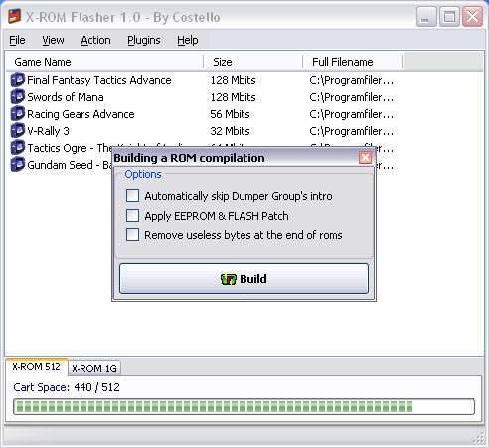Image resolution: width=489 pixels, height=448 pixels.
Task: Check Apply EEPROM & FLASH Patch
Action: click(132, 216)
